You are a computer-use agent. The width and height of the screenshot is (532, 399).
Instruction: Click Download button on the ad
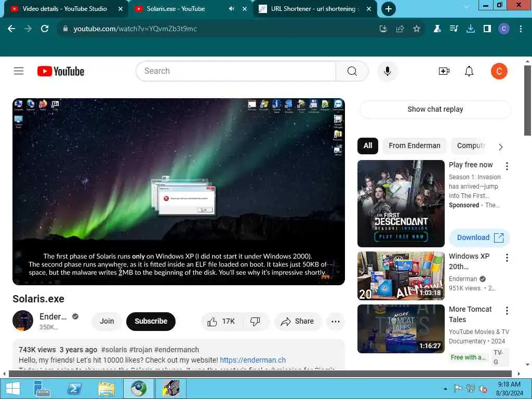click(x=480, y=237)
